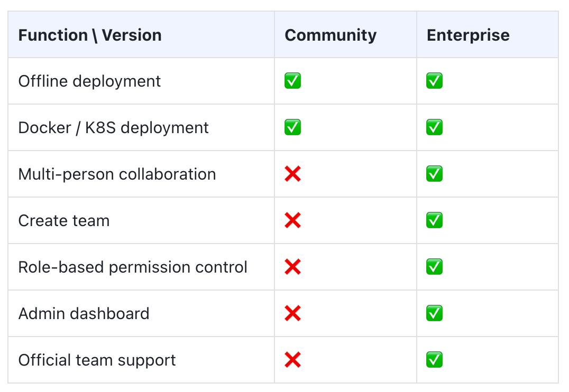Click the Function \ Version header cell

pos(90,35)
